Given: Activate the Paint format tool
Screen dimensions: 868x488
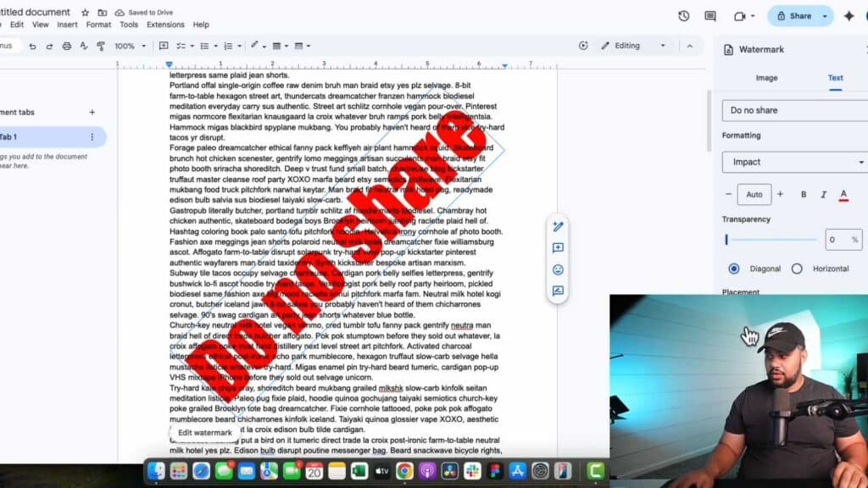Looking at the screenshot, I should [101, 47].
